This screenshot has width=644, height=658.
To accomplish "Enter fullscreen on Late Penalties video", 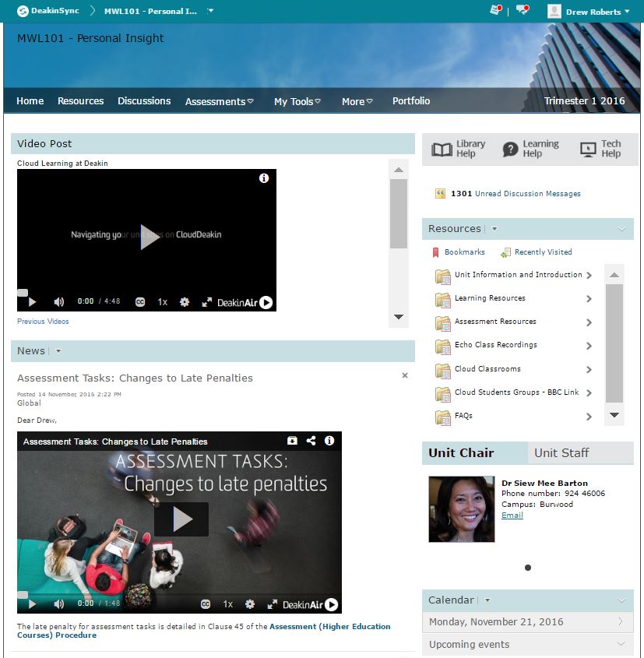I will click(x=273, y=604).
